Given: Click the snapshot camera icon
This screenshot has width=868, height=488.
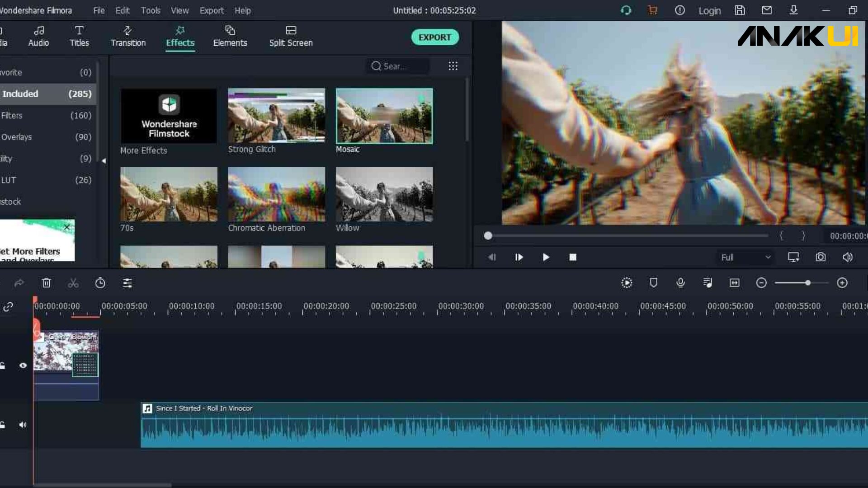Looking at the screenshot, I should 821,258.
